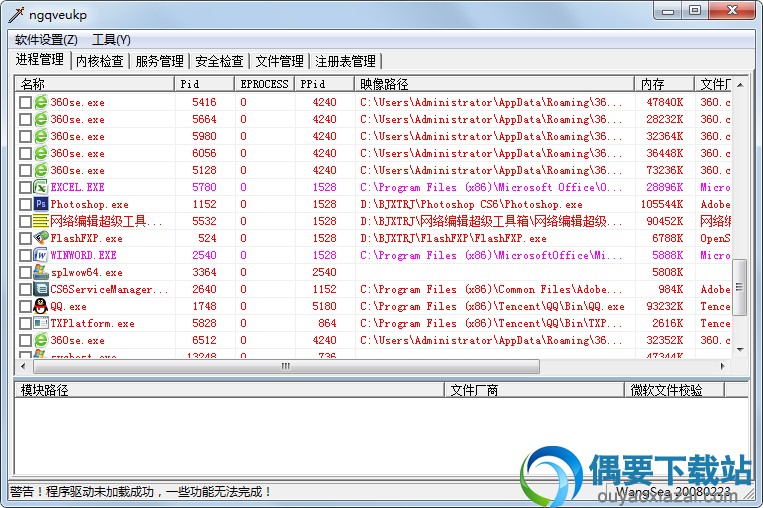Viewport: 763px width, 508px height.
Task: Click the process list scroll up arrow
Action: pos(740,85)
